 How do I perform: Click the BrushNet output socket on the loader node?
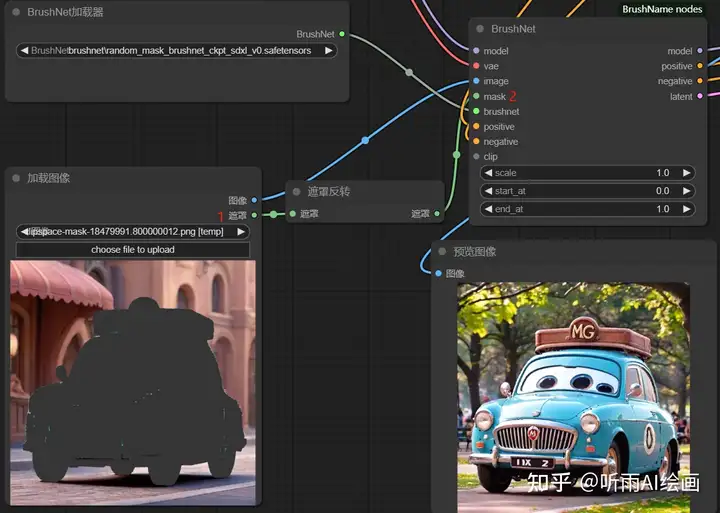[342, 34]
